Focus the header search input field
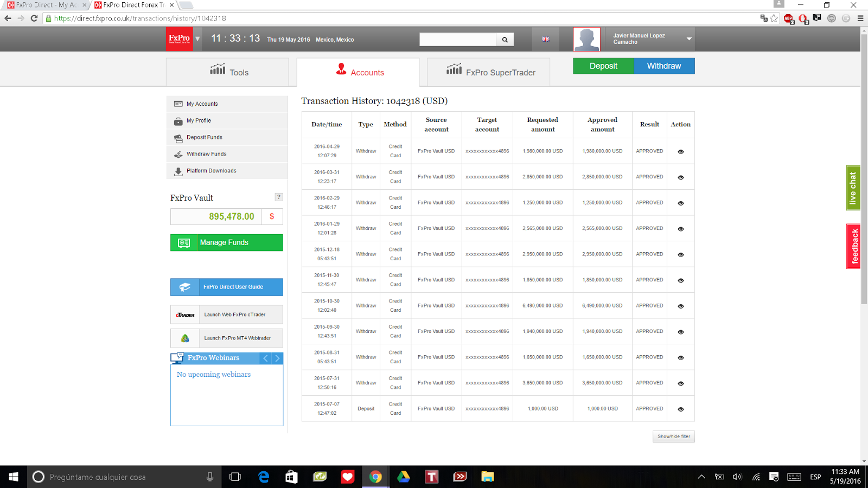Screen dimensions: 868x488 point(458,40)
